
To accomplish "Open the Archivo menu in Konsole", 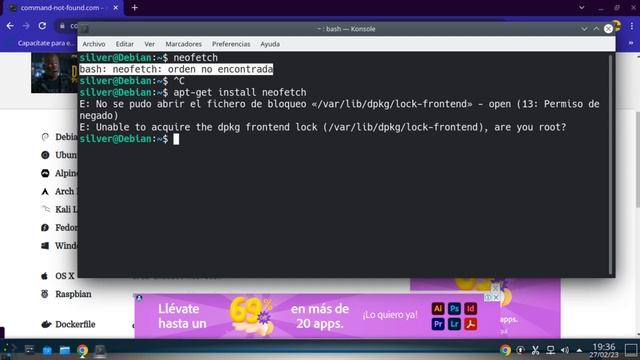I will coord(93,44).
